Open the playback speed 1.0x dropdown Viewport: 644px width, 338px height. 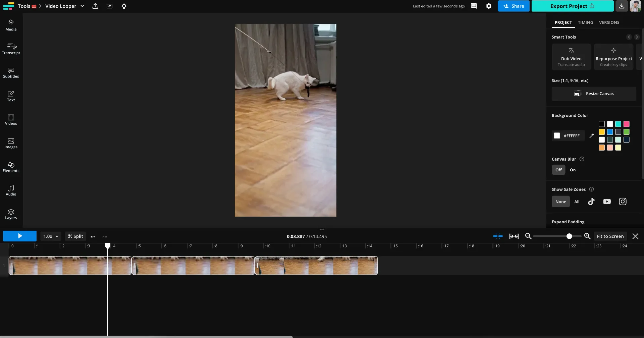pos(50,236)
